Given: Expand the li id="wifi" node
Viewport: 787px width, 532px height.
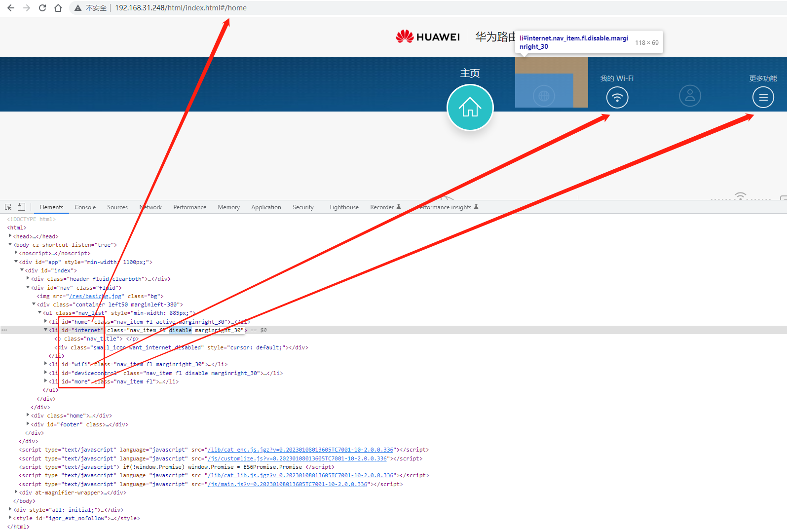Looking at the screenshot, I should pos(46,364).
